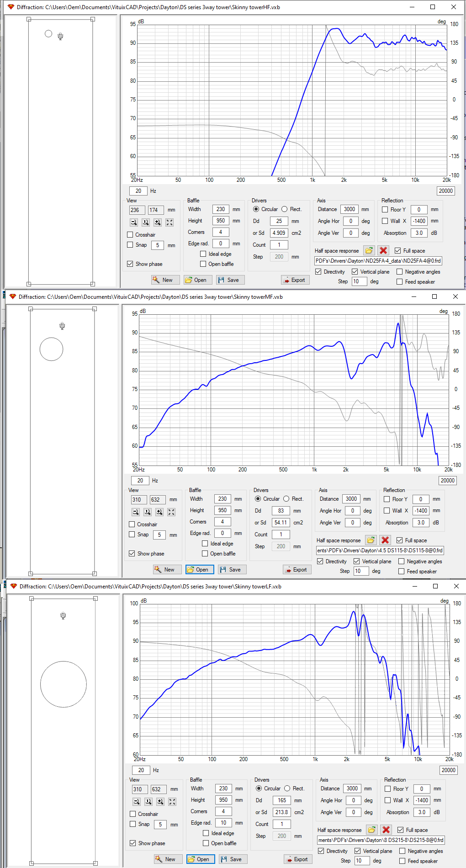Screen dimensions: 466x868
Task: Focus the 20 Hz lower frequency field in LF window
Action: pyautogui.click(x=141, y=770)
